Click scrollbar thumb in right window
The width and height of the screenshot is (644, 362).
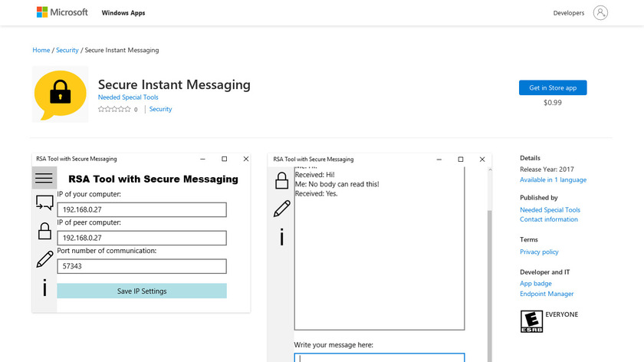point(489,285)
